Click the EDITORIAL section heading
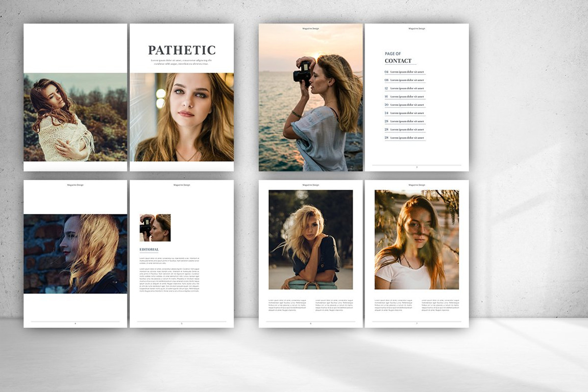588x392 pixels. tap(148, 249)
